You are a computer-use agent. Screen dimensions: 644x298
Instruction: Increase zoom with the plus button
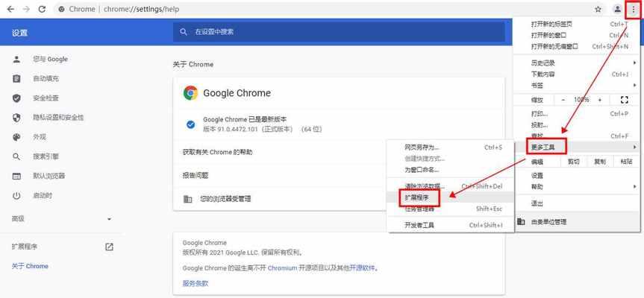(x=600, y=100)
